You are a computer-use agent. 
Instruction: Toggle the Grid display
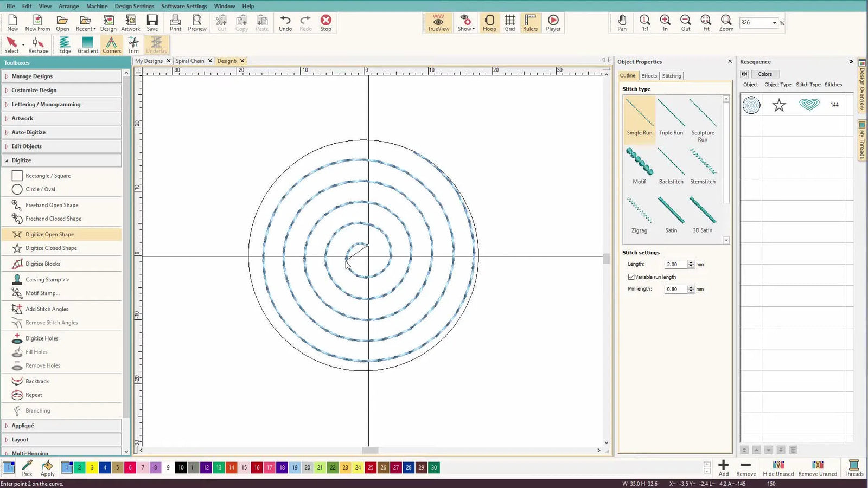(x=509, y=23)
